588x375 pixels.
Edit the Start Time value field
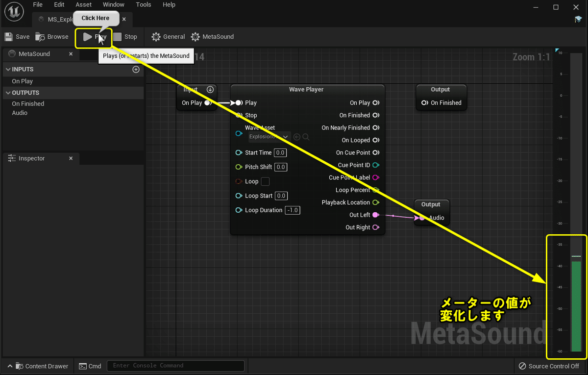(280, 153)
